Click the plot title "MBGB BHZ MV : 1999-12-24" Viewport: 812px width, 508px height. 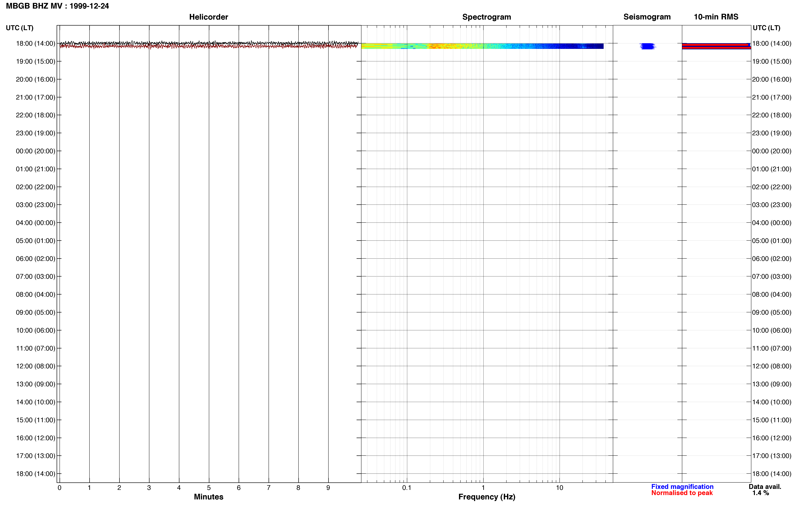click(57, 6)
